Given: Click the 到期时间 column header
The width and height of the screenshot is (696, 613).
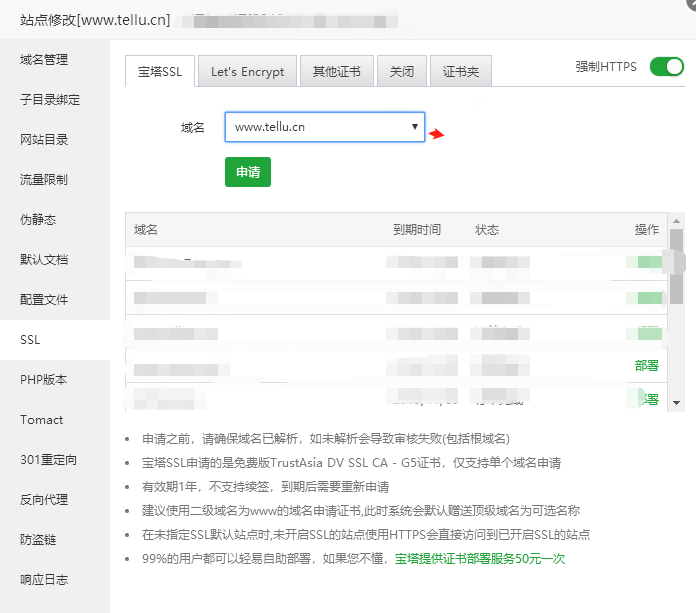Looking at the screenshot, I should (417, 229).
